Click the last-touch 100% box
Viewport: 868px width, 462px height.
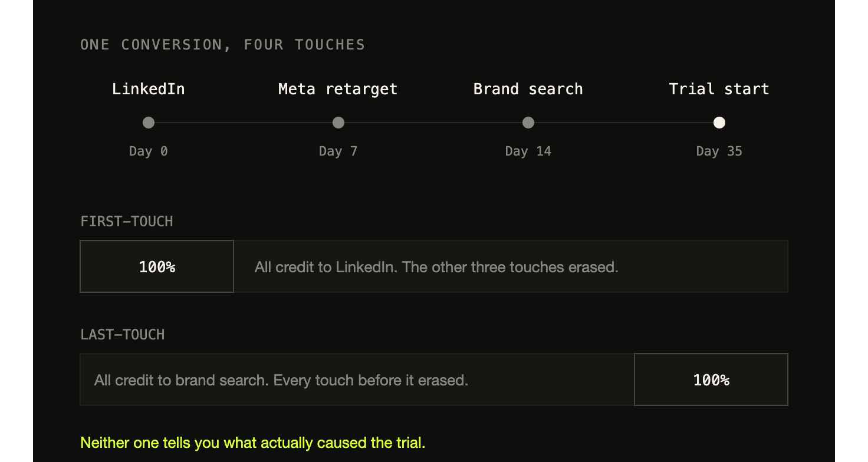click(x=711, y=379)
